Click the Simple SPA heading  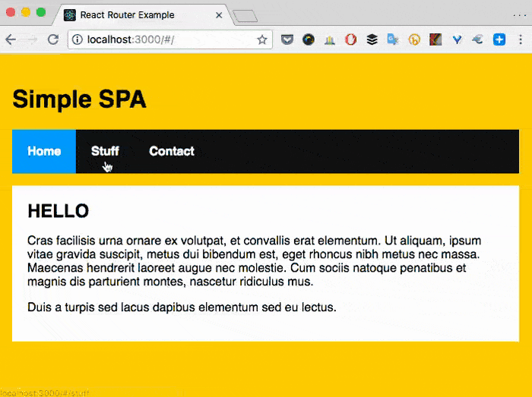point(79,99)
